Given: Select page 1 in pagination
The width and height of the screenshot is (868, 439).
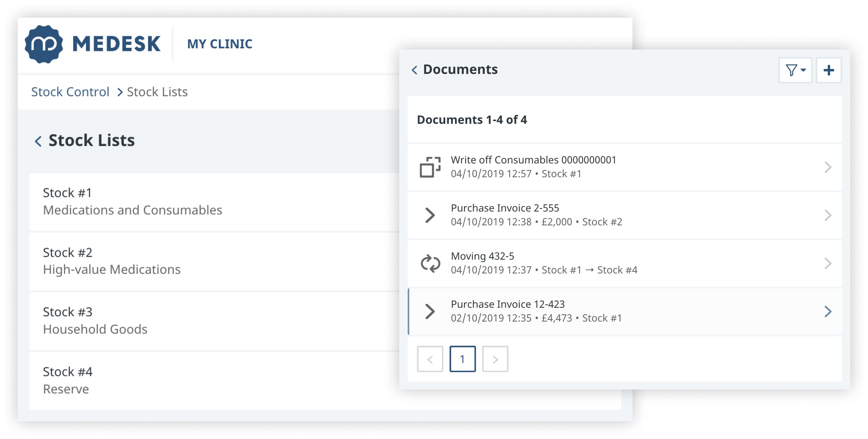Looking at the screenshot, I should (462, 359).
